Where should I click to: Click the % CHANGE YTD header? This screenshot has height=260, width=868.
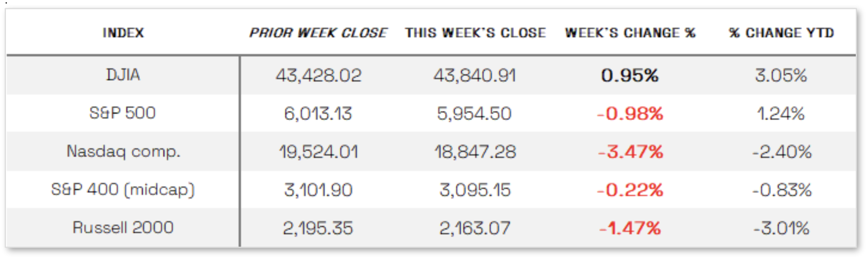[782, 33]
